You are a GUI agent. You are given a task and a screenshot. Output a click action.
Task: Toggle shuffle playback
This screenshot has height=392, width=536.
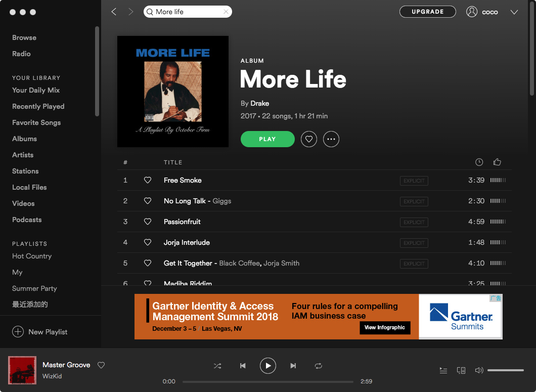pyautogui.click(x=217, y=366)
